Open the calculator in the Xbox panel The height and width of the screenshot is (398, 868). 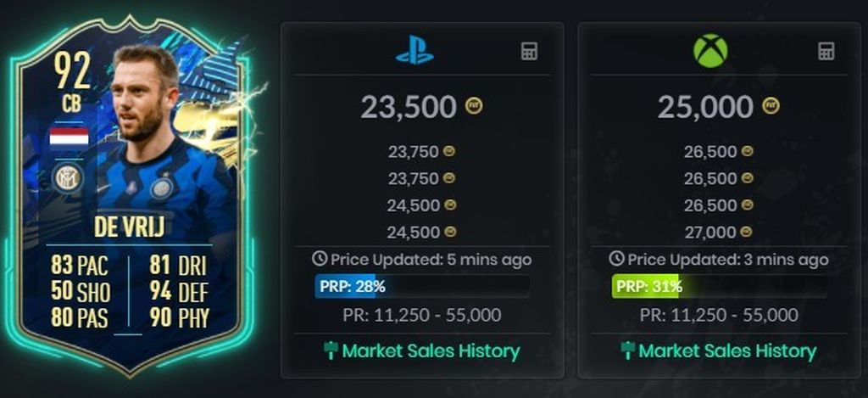pos(826,51)
